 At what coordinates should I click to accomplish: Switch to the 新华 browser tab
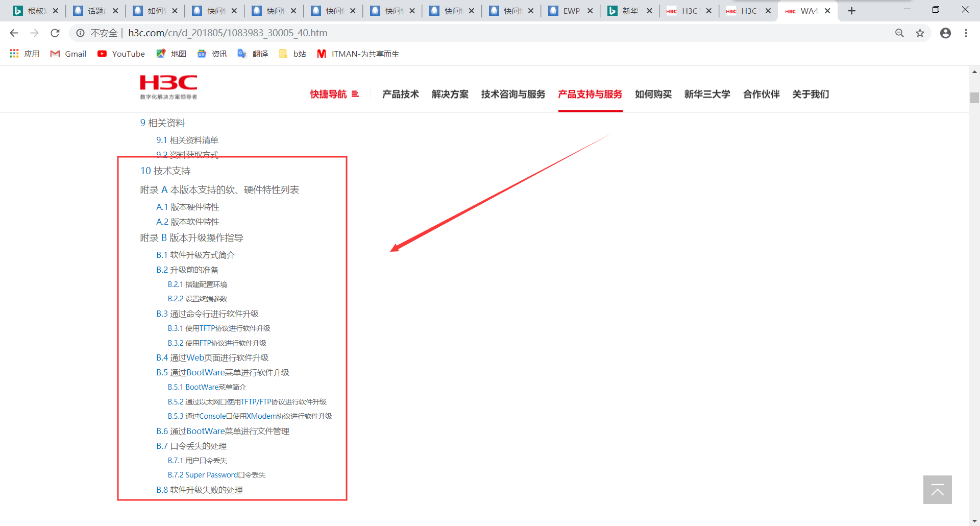pos(630,11)
